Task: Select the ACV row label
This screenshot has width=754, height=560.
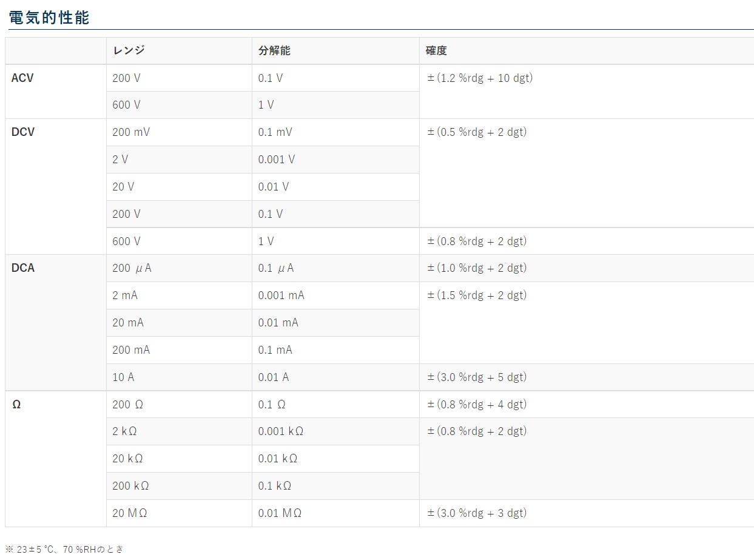Action: click(22, 78)
